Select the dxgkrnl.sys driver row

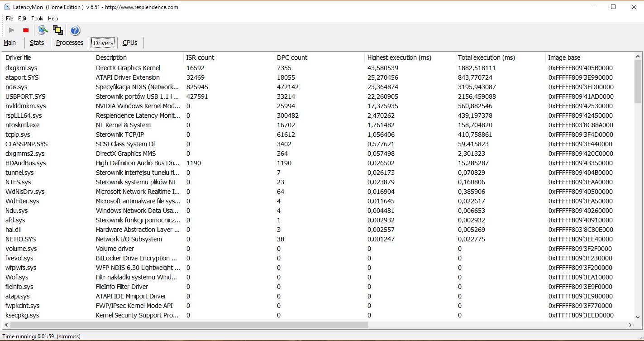click(318, 68)
